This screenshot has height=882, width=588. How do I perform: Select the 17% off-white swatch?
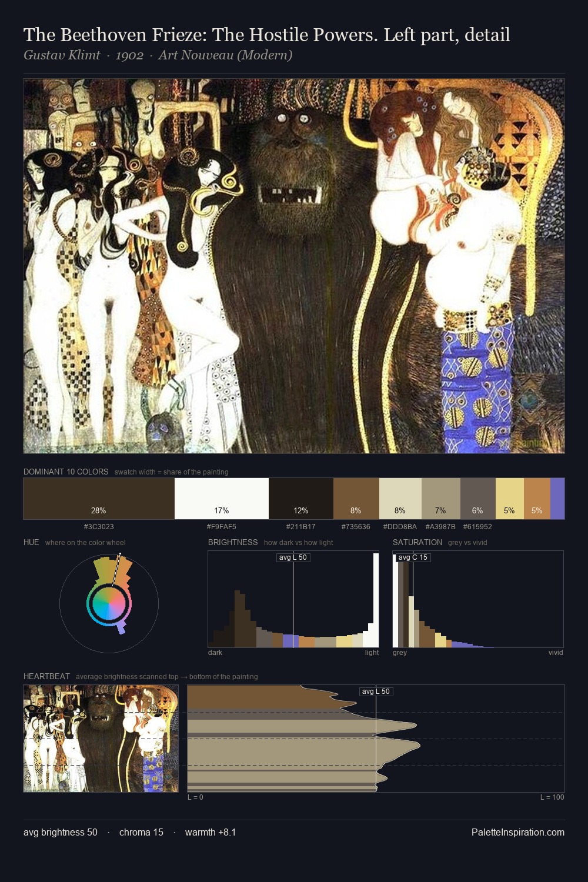(222, 499)
